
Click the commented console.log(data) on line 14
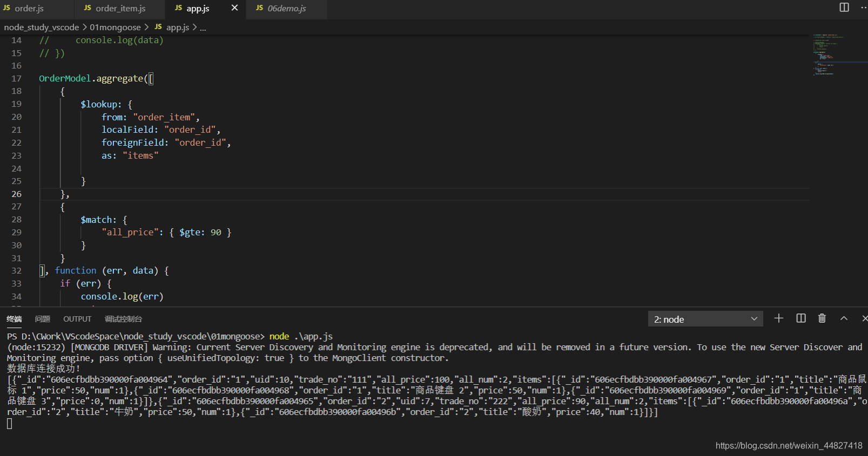119,40
